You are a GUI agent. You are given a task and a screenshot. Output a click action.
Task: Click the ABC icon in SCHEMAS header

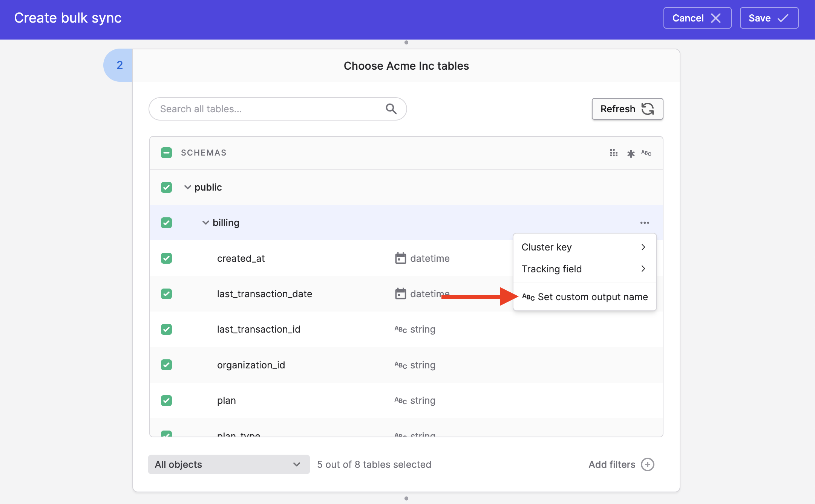[x=646, y=153]
